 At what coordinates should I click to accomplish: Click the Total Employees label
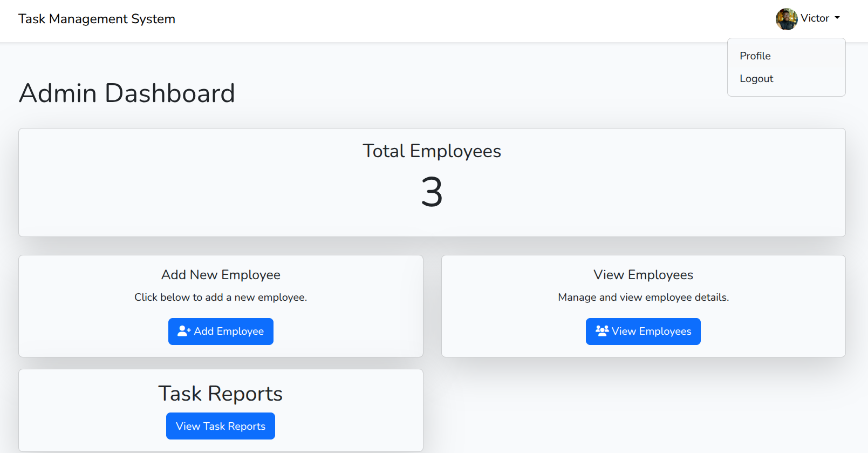(x=432, y=151)
